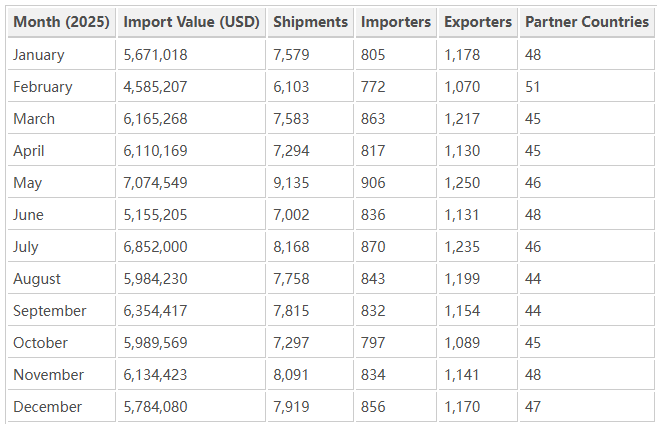
Task: Select the Importers column header
Action: coord(396,22)
